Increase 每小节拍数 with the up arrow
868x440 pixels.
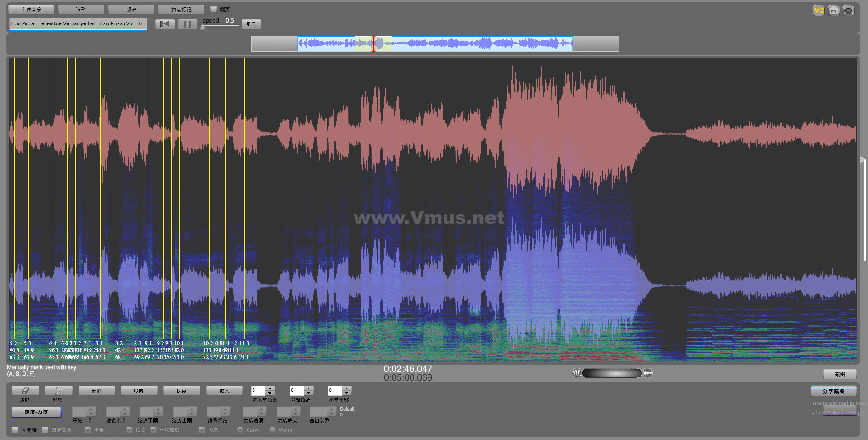[270, 389]
